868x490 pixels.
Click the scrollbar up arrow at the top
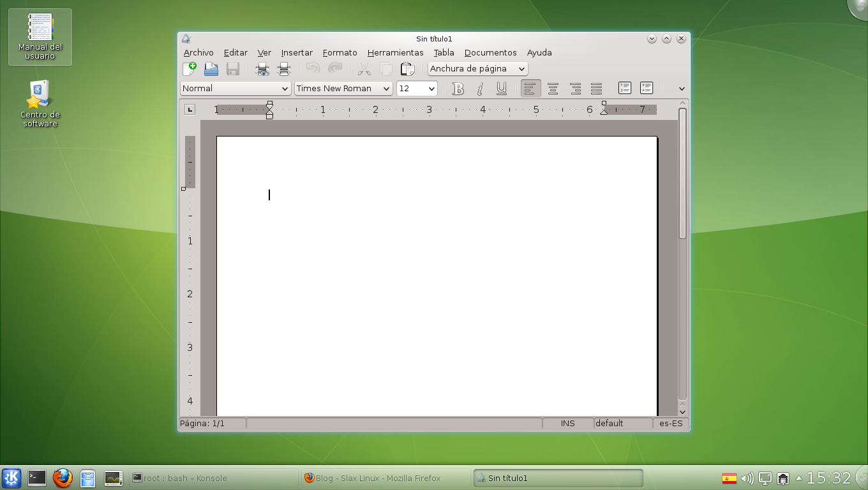682,103
